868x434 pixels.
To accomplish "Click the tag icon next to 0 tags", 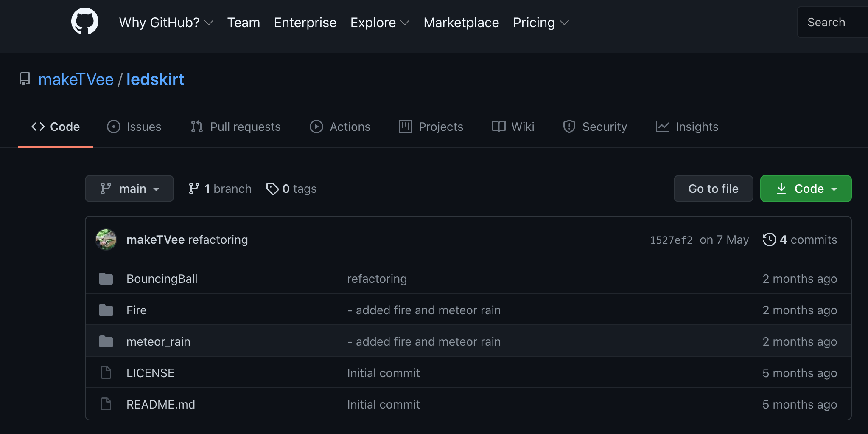I will tap(272, 189).
